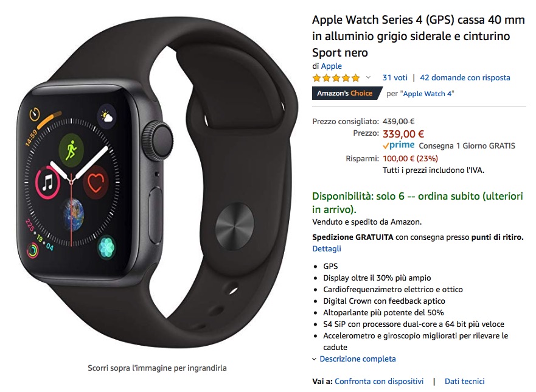The height and width of the screenshot is (392, 536).
Task: Click the Breathe icon on watch face
Action: coord(106,247)
